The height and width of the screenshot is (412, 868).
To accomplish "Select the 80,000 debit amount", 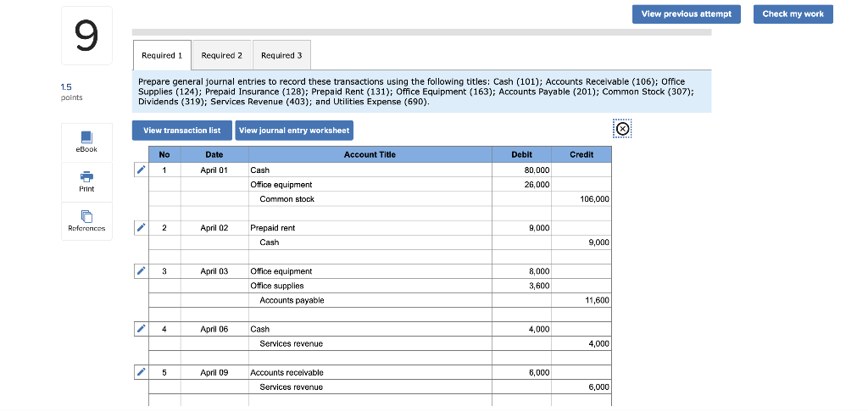I will point(522,170).
